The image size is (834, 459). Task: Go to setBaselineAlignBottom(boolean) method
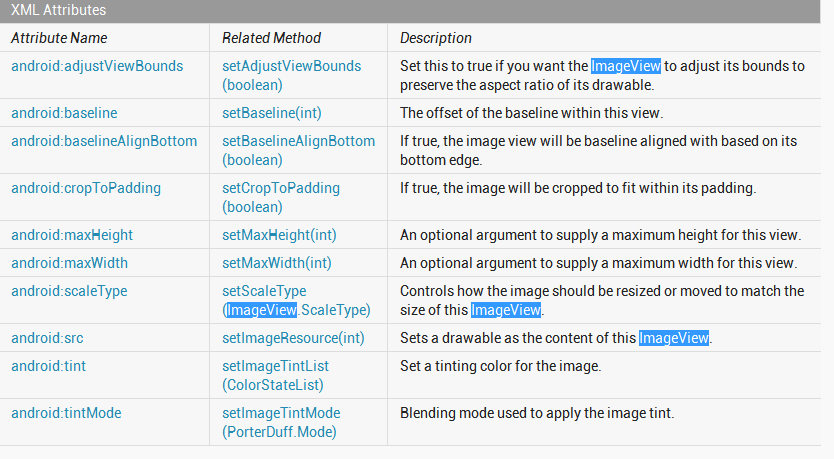coord(298,151)
